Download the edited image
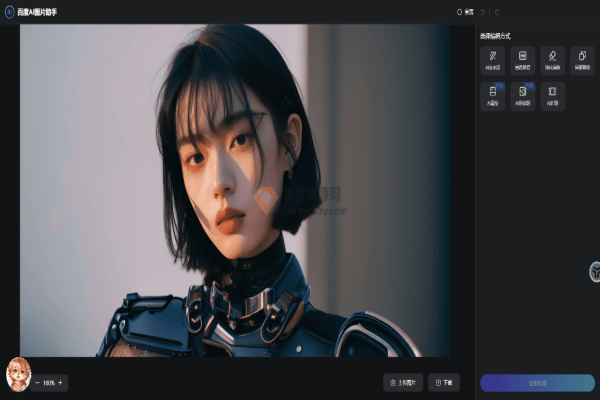The width and height of the screenshot is (600, 400). coord(444,383)
